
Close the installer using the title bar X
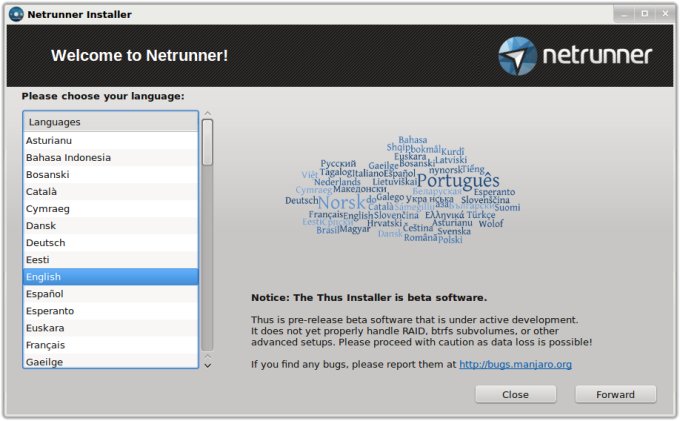click(x=665, y=14)
